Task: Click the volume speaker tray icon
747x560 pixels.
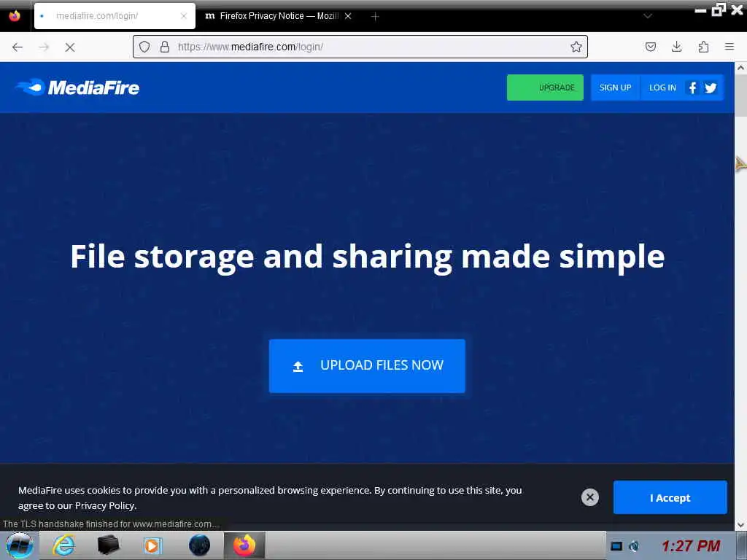Action: tap(634, 545)
